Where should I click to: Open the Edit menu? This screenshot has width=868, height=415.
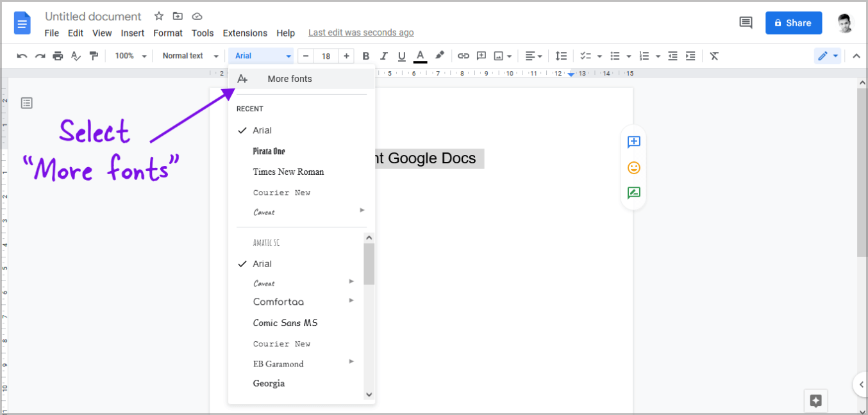coord(76,33)
